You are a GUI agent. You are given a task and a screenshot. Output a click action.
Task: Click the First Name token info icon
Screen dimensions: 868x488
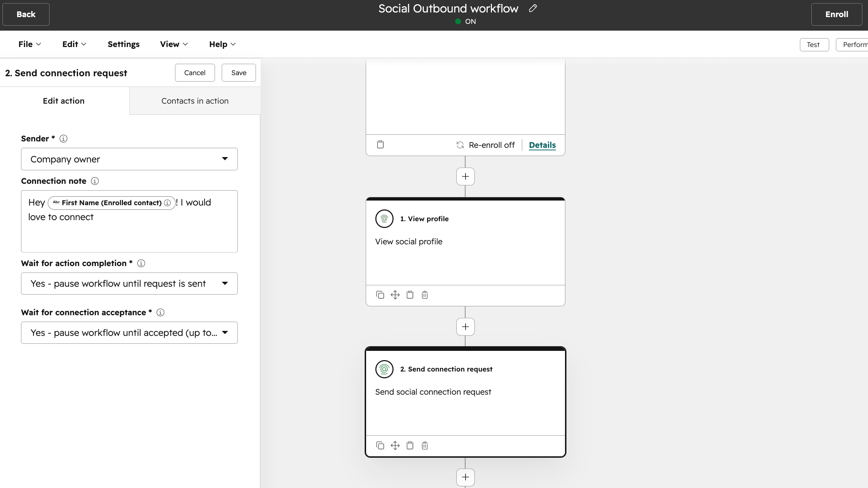coord(168,203)
